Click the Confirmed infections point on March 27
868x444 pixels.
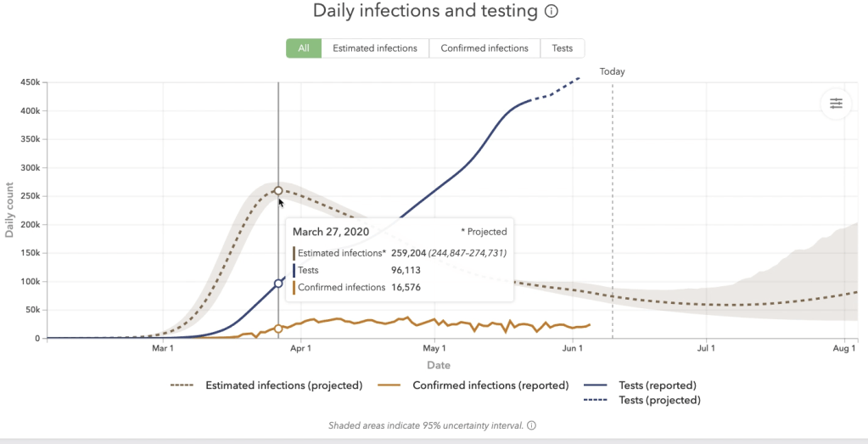[278, 329]
